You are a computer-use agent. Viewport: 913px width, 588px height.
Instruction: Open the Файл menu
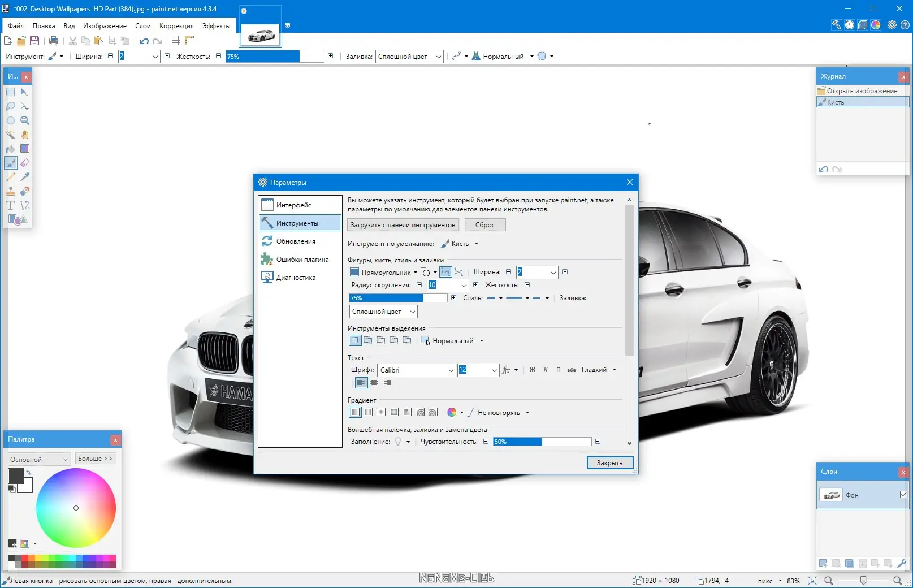(x=16, y=26)
